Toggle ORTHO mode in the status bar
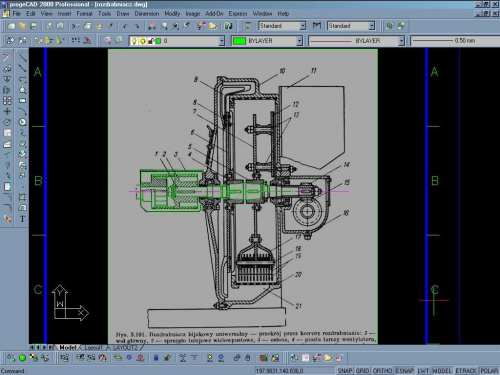This screenshot has width=500, height=375. [382, 371]
